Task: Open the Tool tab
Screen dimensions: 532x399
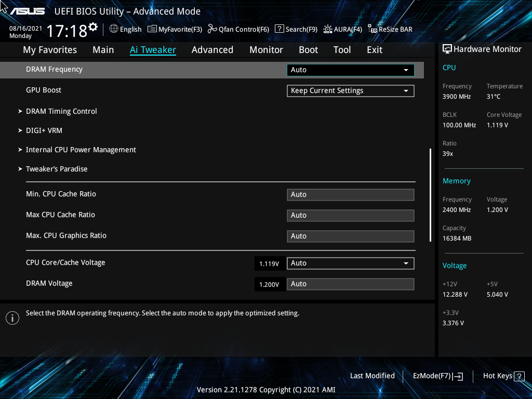Action: pyautogui.click(x=342, y=50)
